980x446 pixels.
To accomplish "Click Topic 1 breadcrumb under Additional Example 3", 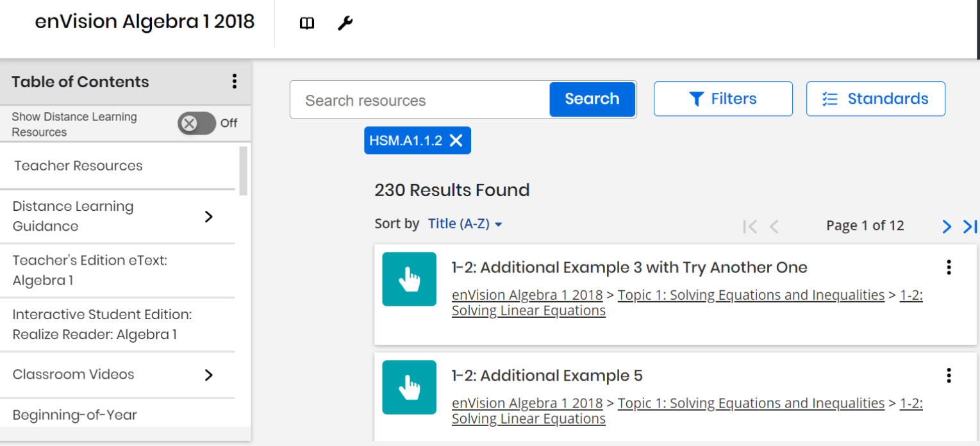I will tap(751, 295).
